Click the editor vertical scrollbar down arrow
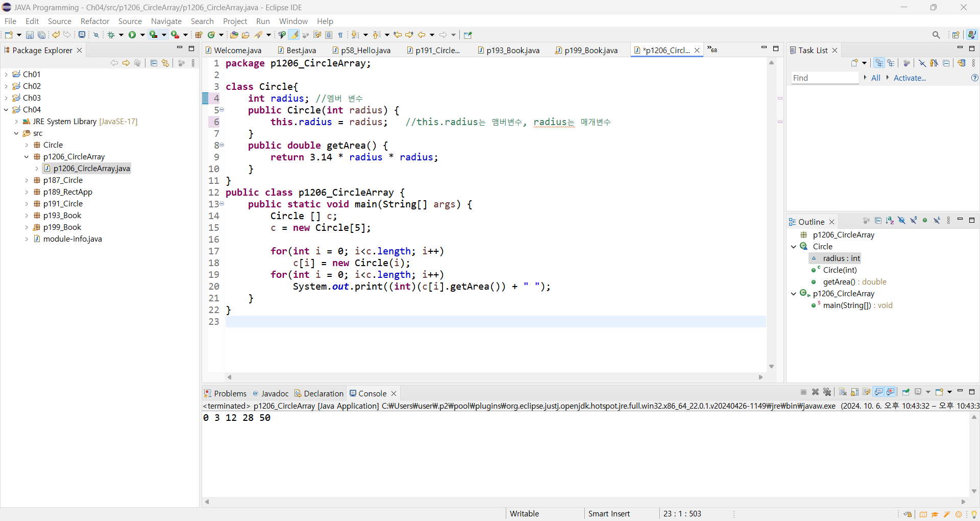 771,367
